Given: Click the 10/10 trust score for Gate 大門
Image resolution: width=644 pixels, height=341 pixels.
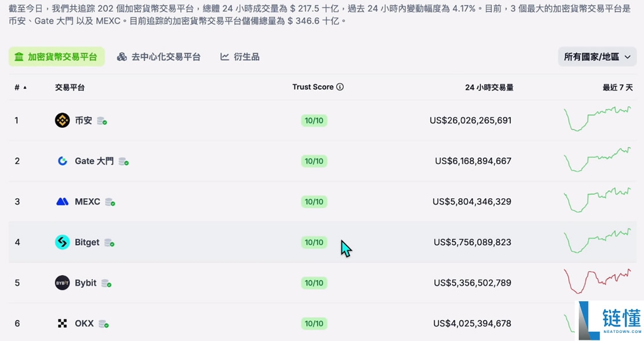Looking at the screenshot, I should click(314, 161).
